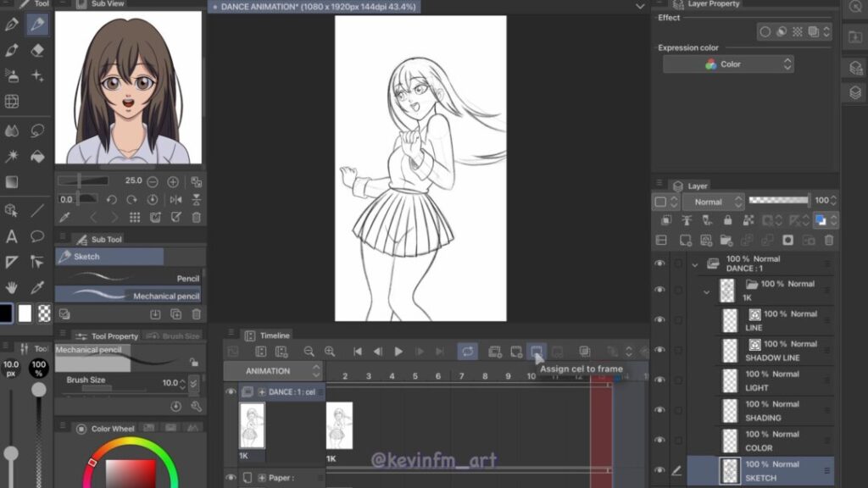Open the blending mode Normal dropdown

click(x=712, y=202)
